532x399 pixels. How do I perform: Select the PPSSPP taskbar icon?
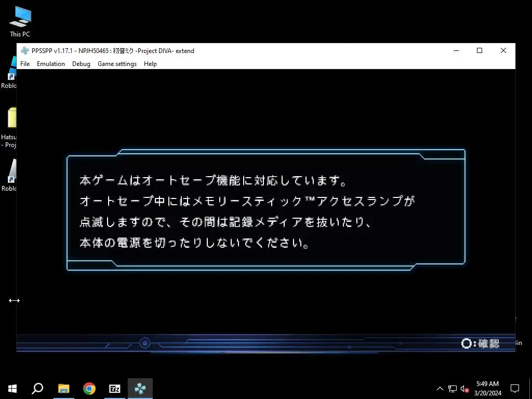point(140,389)
